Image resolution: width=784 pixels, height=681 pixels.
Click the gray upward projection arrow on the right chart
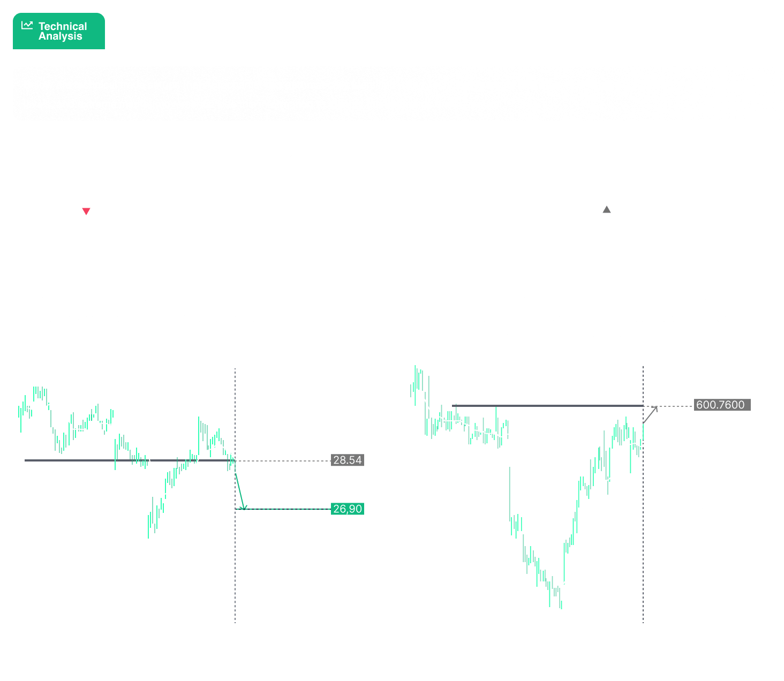[x=650, y=414]
